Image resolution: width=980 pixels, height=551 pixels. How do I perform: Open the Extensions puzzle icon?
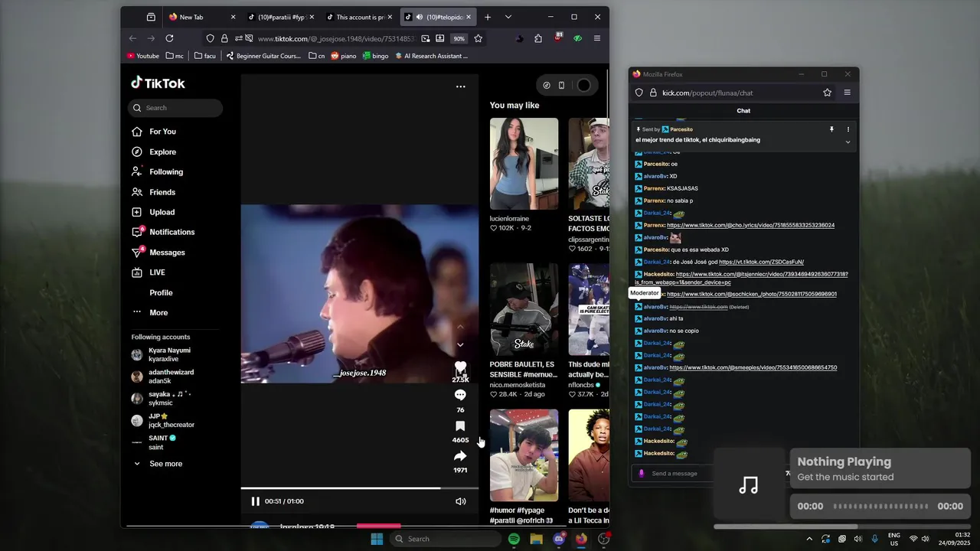click(x=538, y=38)
